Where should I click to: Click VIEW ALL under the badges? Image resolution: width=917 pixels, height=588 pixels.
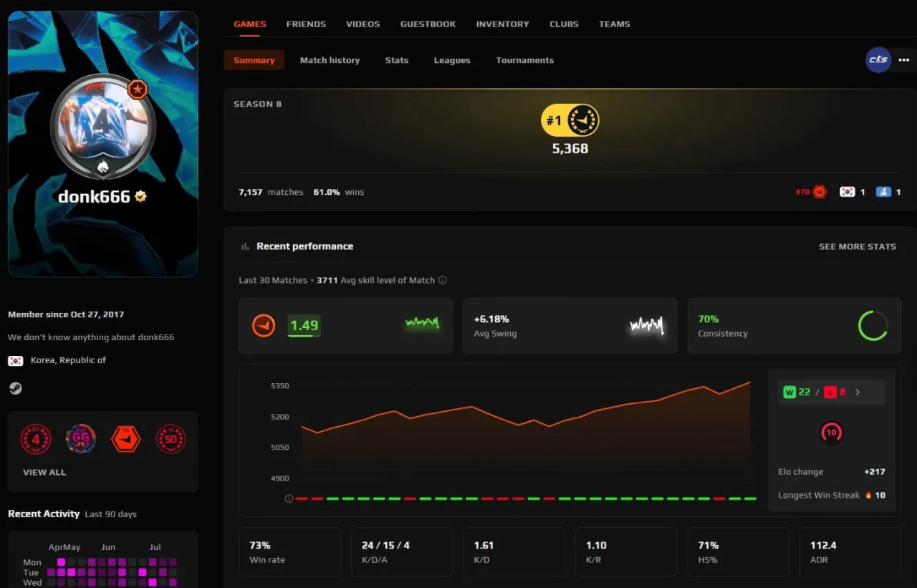[x=44, y=472]
